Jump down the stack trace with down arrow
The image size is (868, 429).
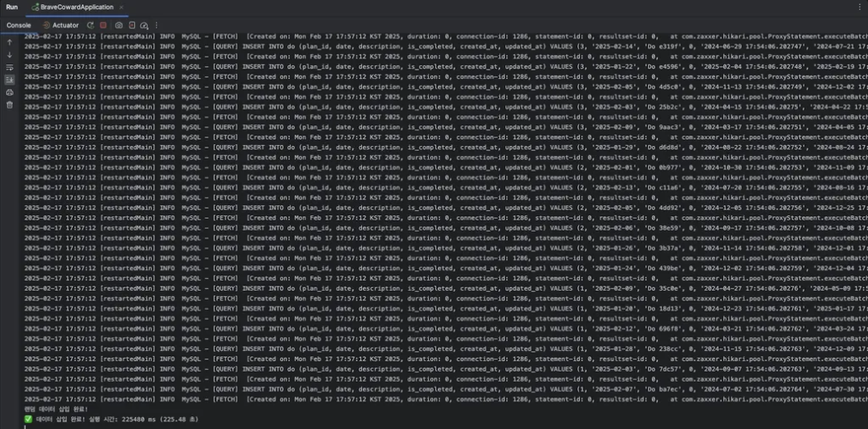[x=9, y=55]
